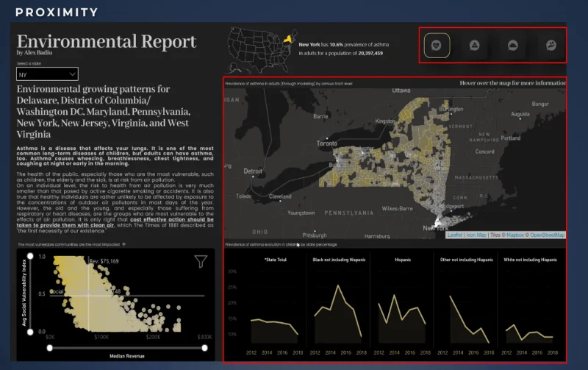Click the population figure '20,397,459'

coord(370,53)
